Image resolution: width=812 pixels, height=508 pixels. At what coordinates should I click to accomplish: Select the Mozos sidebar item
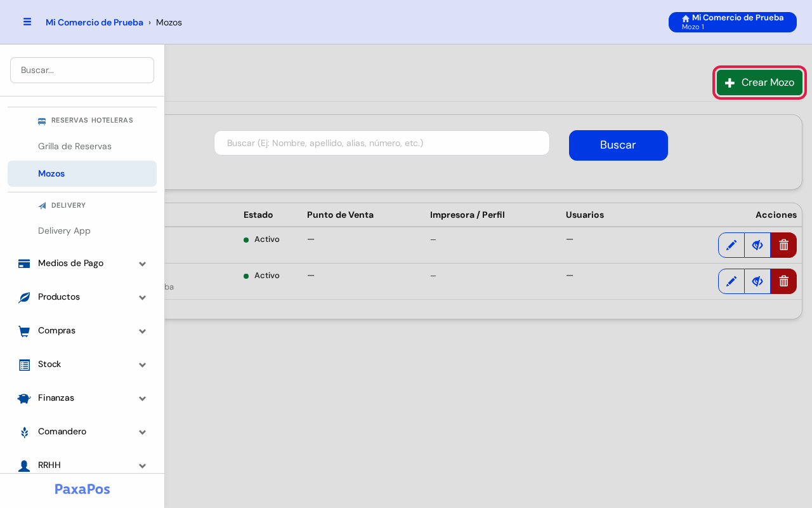[82, 173]
